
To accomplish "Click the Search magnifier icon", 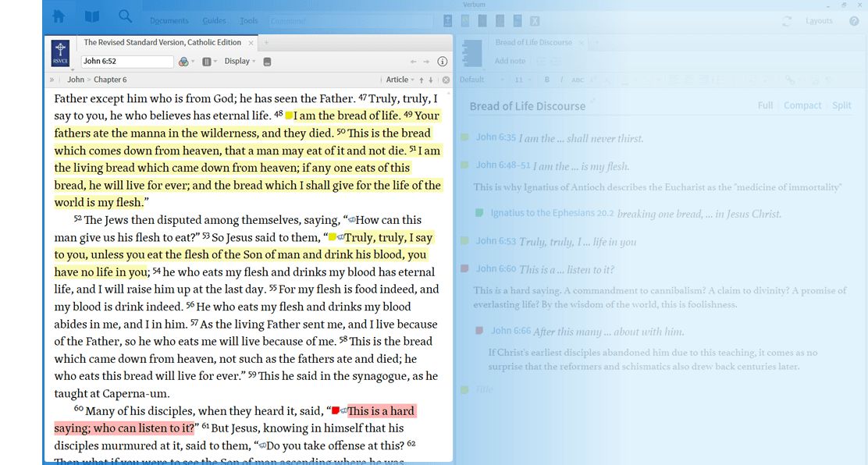I will click(x=125, y=16).
